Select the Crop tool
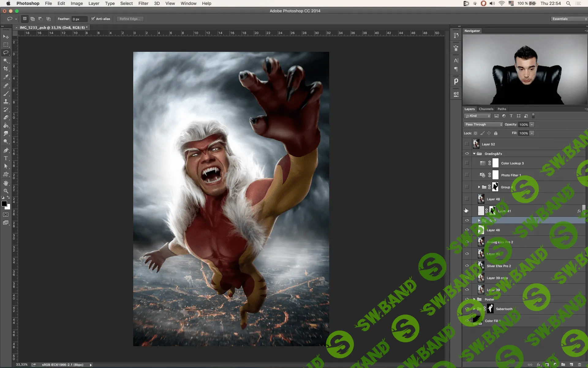Viewport: 588px width, 368px height. 6,69
